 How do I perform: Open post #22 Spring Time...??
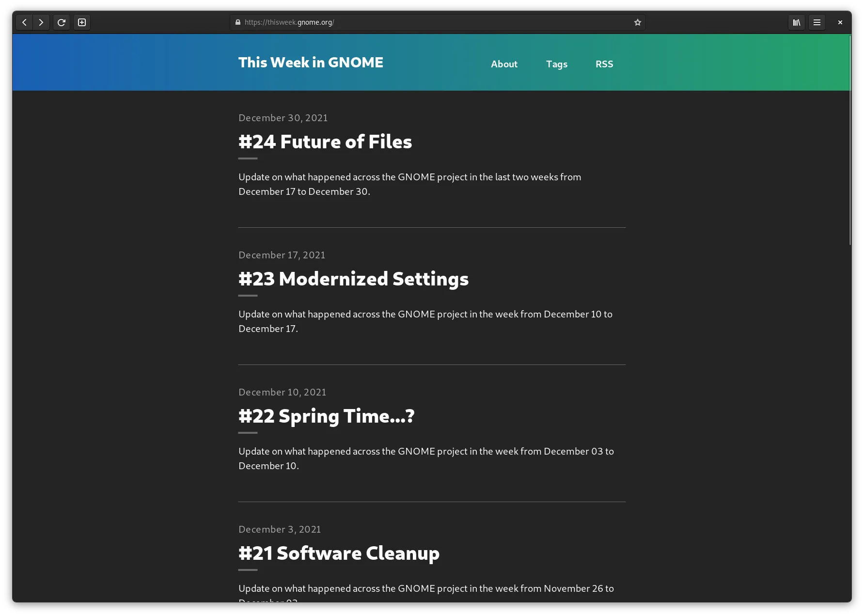pos(326,416)
